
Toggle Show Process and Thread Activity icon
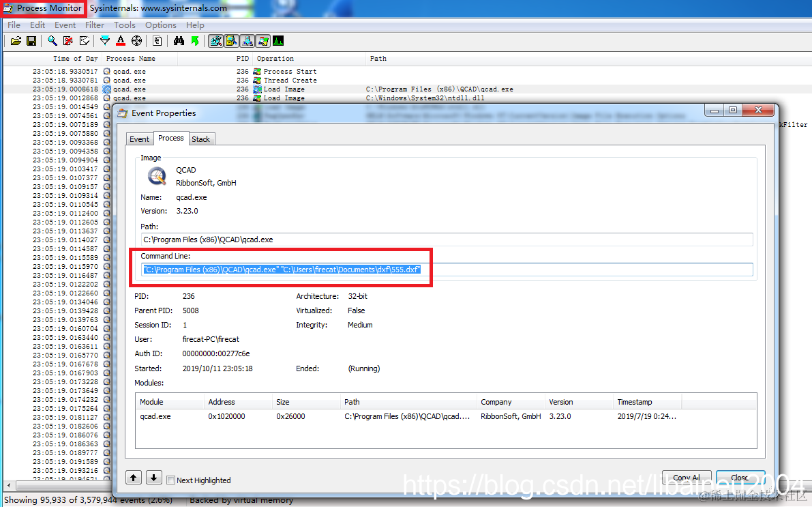point(263,41)
